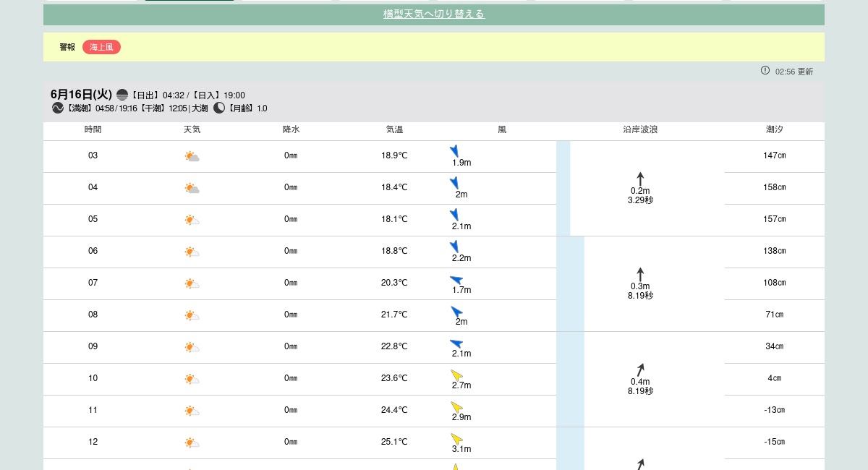
Task: Click the moon phase icon before 月齢
Action: point(219,108)
